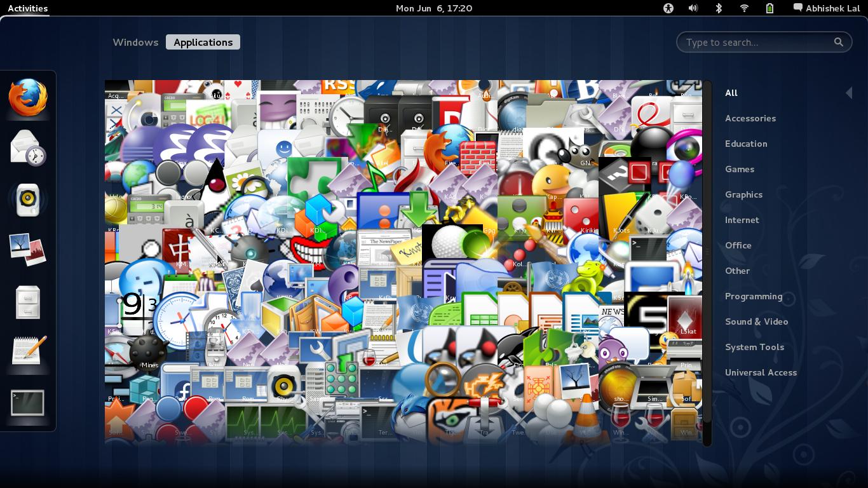Collapse the category list with the arrow
868x488 pixels.
(x=850, y=92)
